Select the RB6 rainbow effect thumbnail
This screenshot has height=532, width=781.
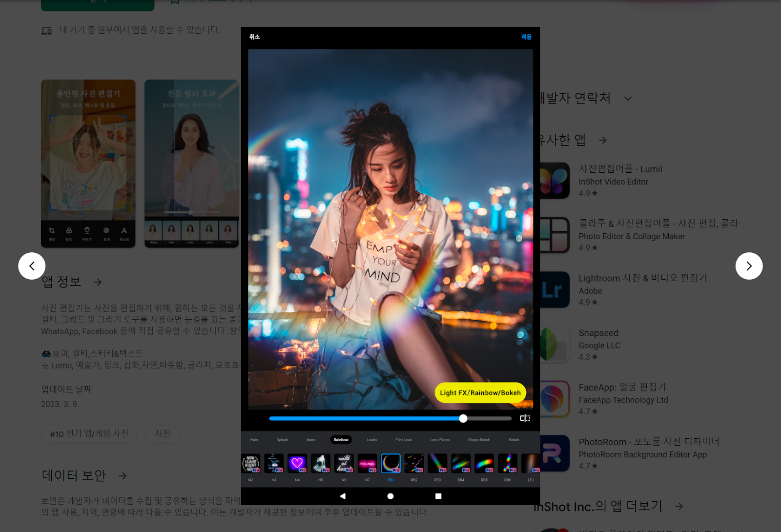[508, 463]
